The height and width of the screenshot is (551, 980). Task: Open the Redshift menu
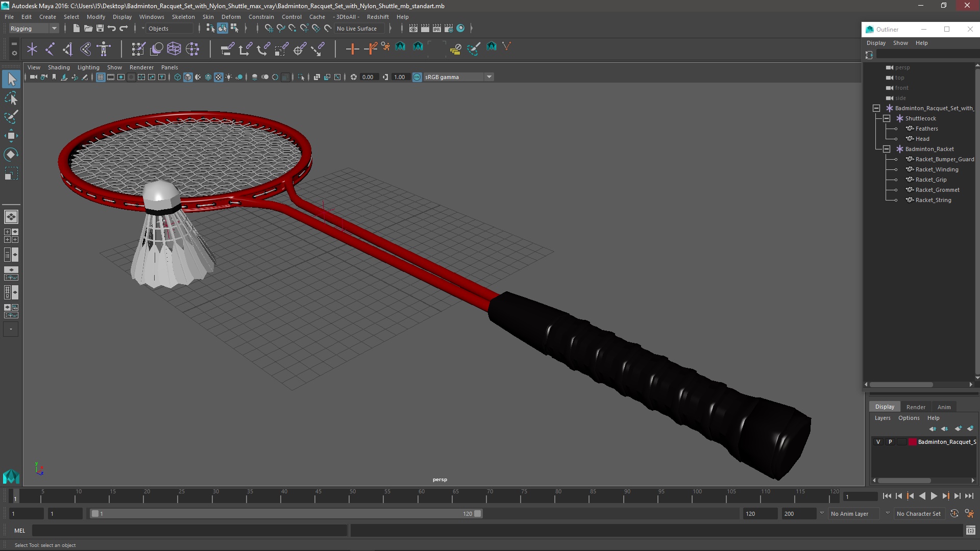(x=378, y=17)
